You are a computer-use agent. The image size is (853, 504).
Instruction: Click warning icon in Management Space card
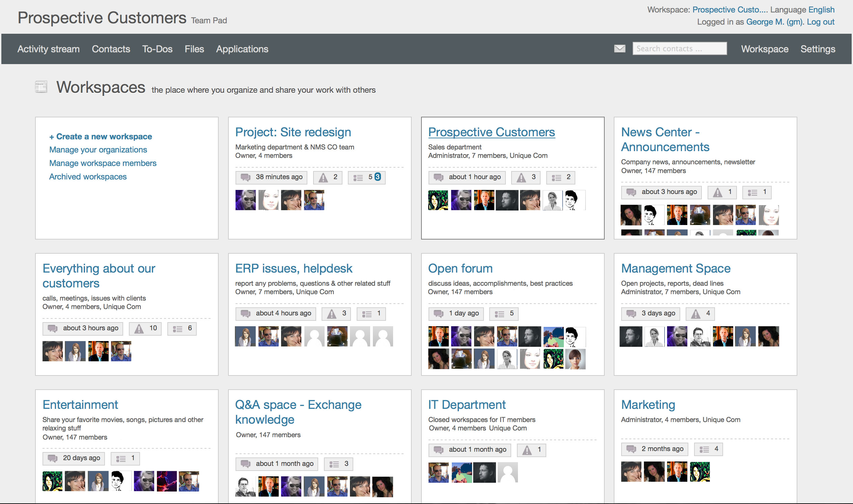click(695, 314)
